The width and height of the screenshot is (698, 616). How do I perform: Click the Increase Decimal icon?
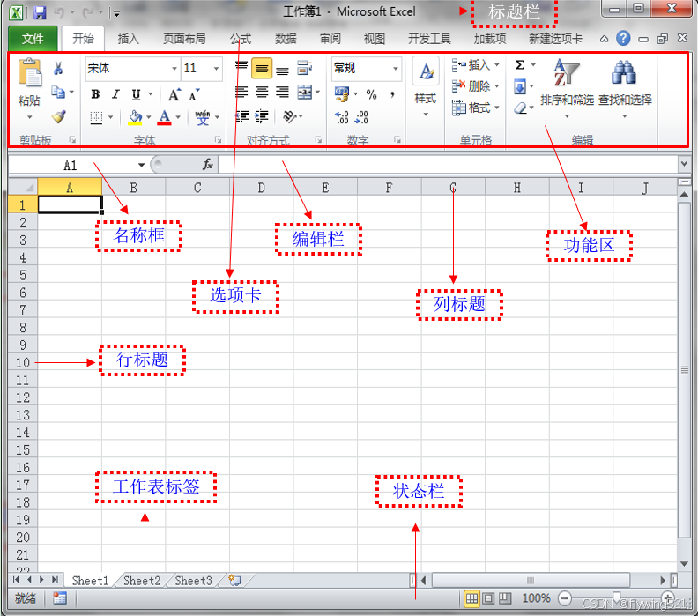pyautogui.click(x=342, y=117)
